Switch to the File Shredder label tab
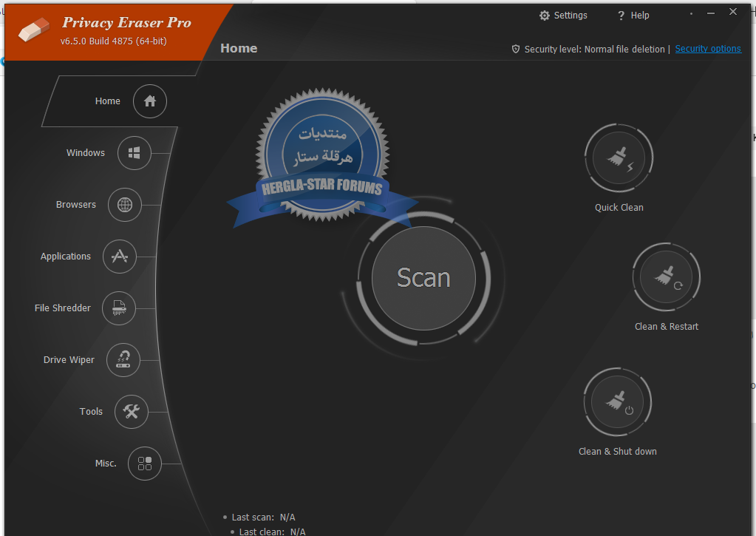The image size is (756, 536). pos(63,308)
